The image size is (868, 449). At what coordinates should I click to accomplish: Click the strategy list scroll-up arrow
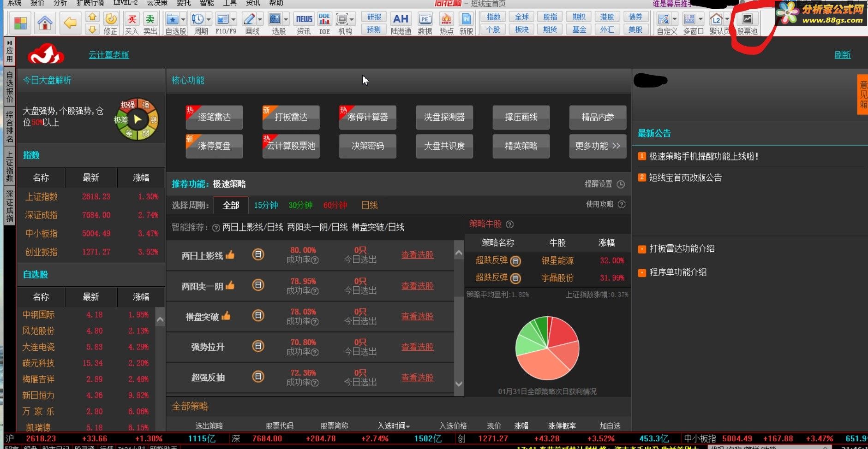(459, 253)
